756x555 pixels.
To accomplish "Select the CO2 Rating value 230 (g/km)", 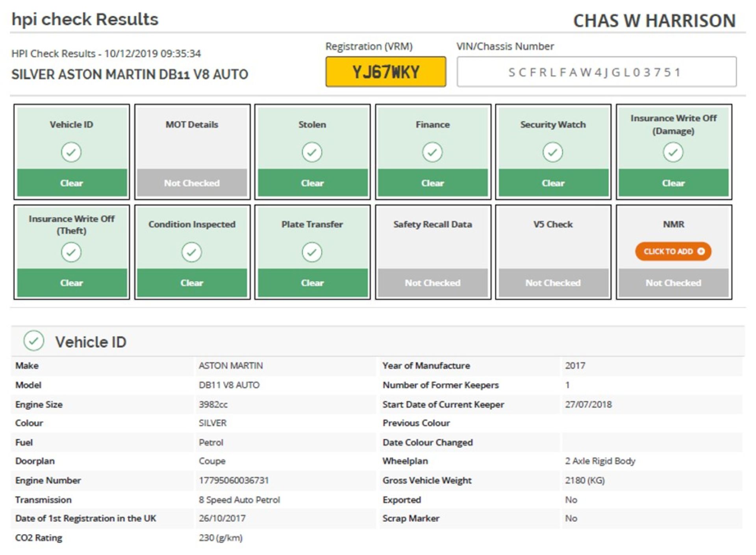I will click(x=220, y=538).
